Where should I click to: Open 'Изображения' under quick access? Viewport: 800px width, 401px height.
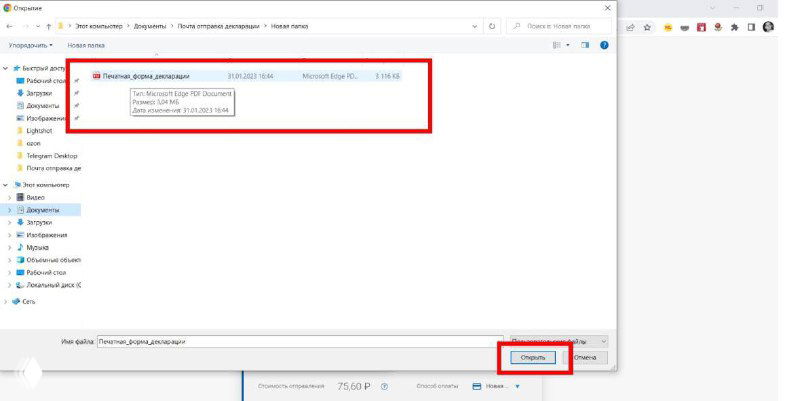tap(46, 118)
